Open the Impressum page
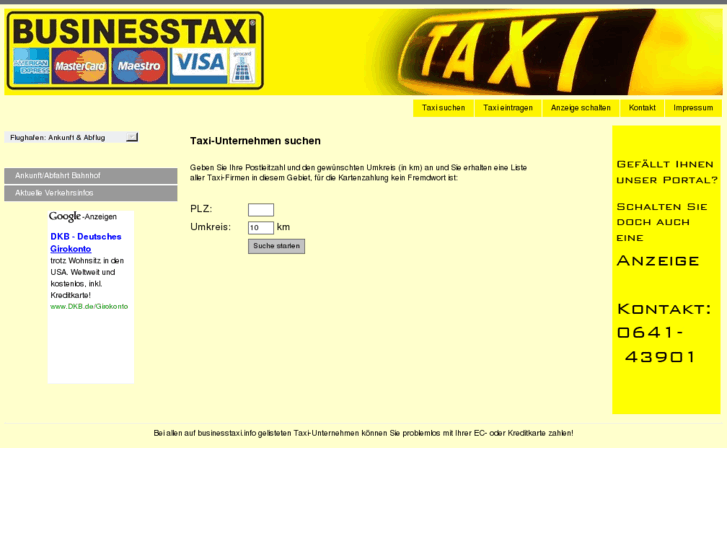This screenshot has height=545, width=727. point(693,108)
